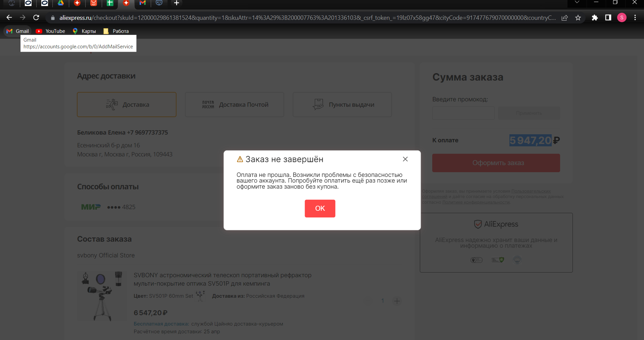
Task: Go back to the previous page
Action: coord(9,17)
